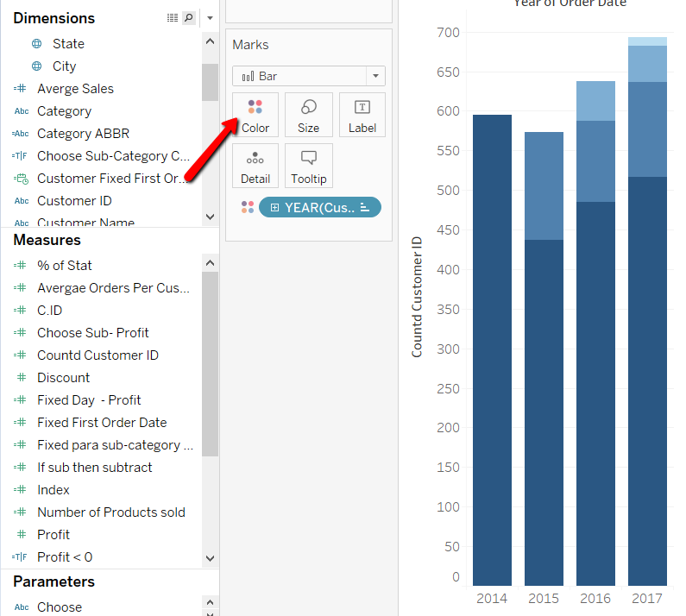Viewport: 686px width, 616px height.
Task: Click the sort icon on the YEAR pill
Action: 364,207
